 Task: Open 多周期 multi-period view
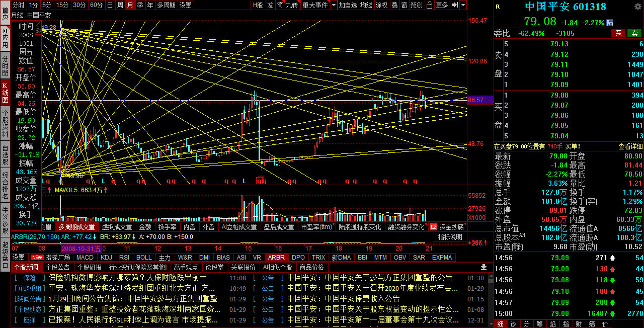click(x=166, y=5)
